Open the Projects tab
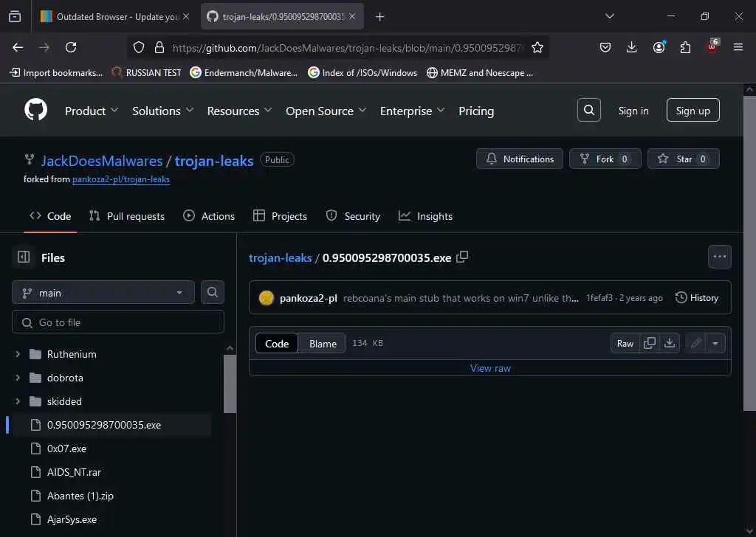Viewport: 756px width, 537px height. [x=280, y=216]
